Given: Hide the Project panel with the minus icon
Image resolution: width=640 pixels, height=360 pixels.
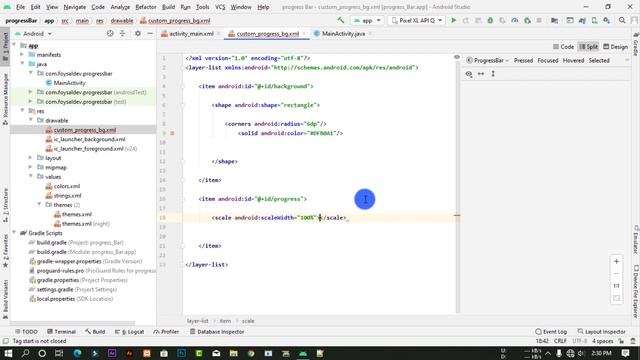Looking at the screenshot, I should click(150, 33).
